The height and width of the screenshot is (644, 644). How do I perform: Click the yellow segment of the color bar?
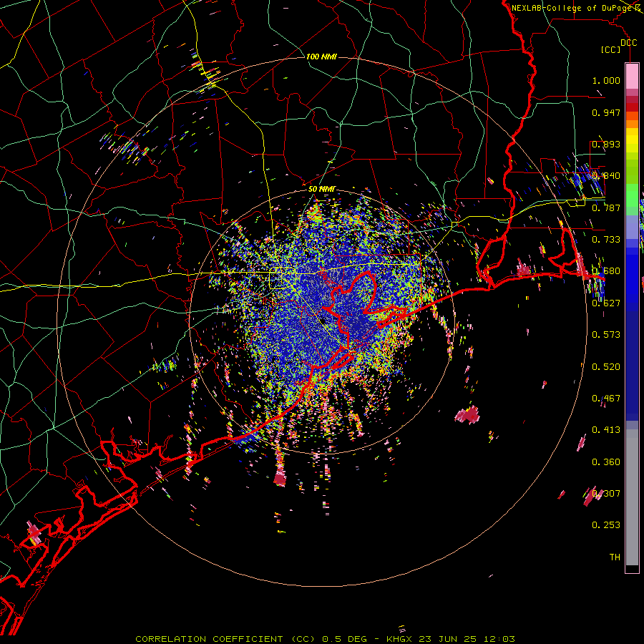pos(632,141)
